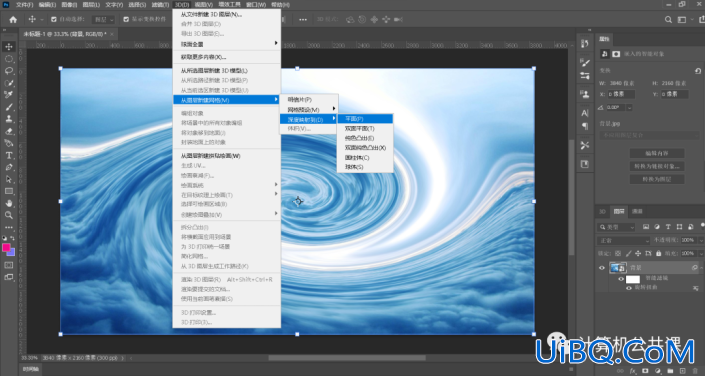The width and height of the screenshot is (705, 376).
Task: Expand the 网格预设 submenu
Action: tap(309, 109)
